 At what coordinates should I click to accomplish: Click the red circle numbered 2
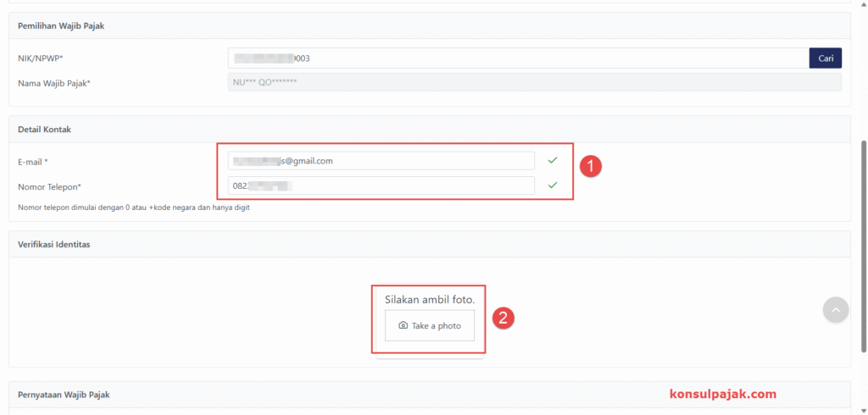(503, 318)
